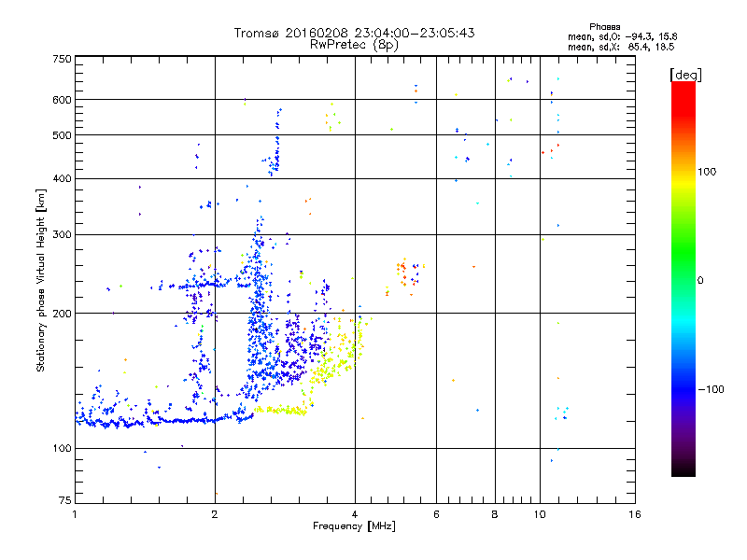Screen dimensions: 747x560
Task: Click the x-axis tick label "8"
Action: tap(495, 514)
